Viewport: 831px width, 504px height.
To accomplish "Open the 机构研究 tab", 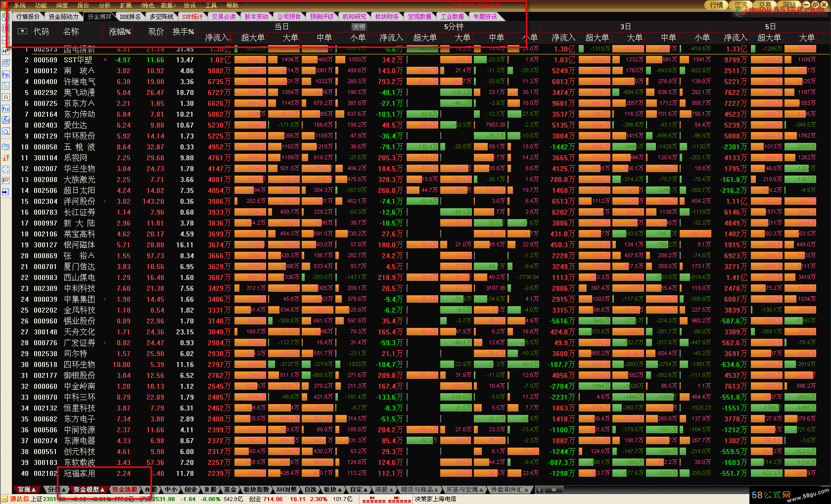I will point(354,17).
